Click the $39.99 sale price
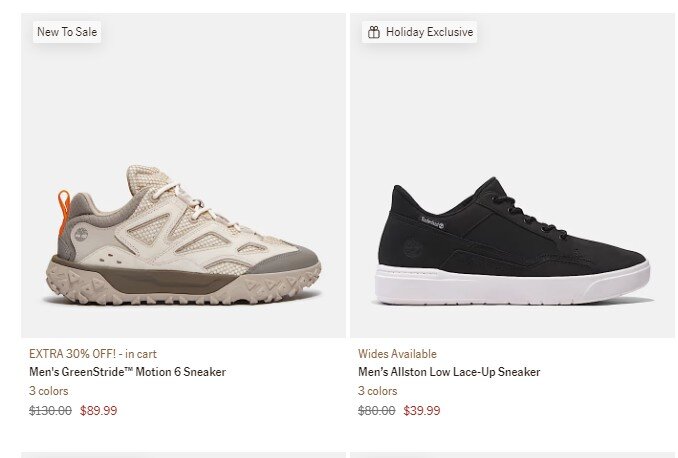 421,410
